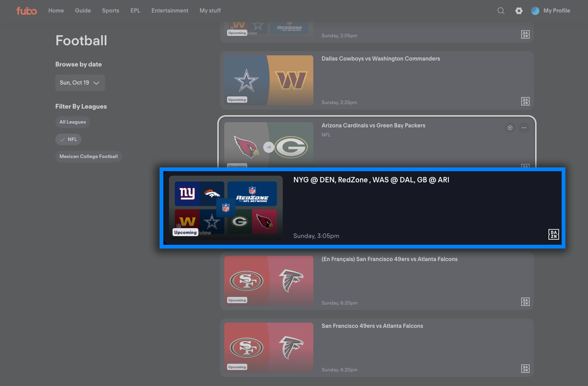Click Sunday, 2:05pm time text
The image size is (588, 386).
pyautogui.click(x=339, y=36)
